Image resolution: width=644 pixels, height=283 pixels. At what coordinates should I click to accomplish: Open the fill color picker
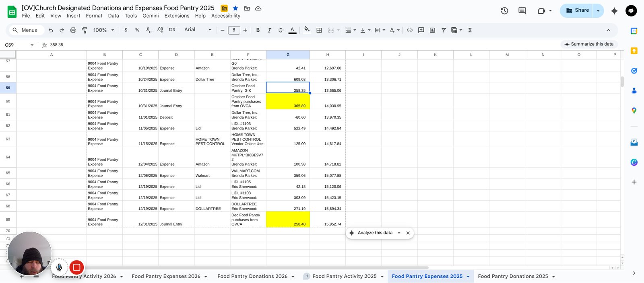pyautogui.click(x=307, y=30)
